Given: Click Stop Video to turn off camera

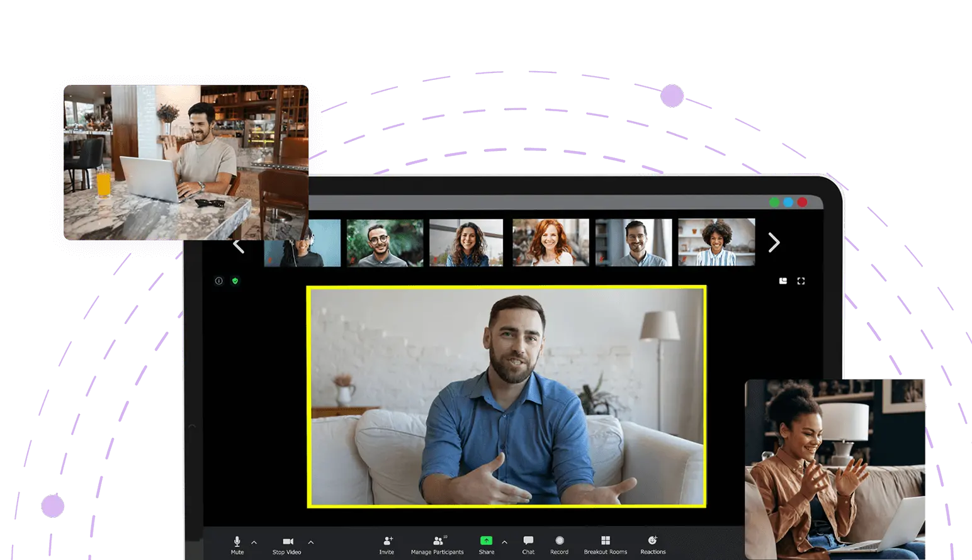Looking at the screenshot, I should (287, 542).
